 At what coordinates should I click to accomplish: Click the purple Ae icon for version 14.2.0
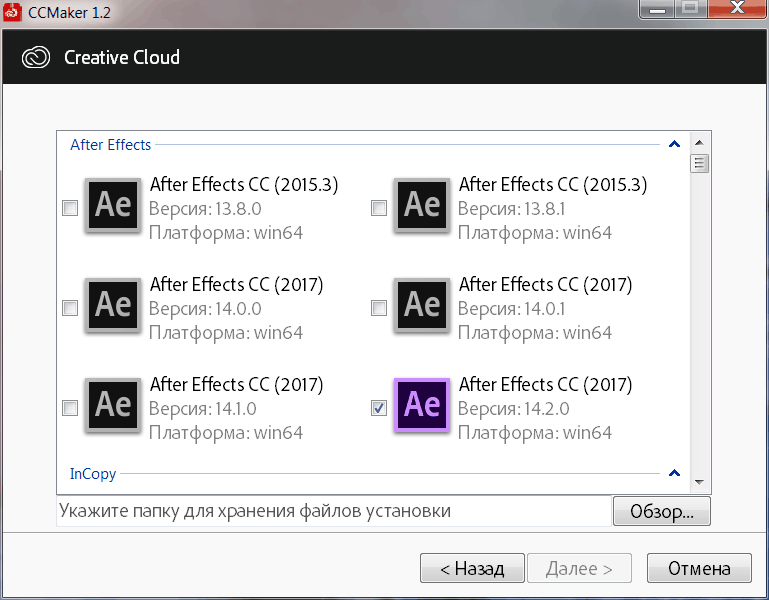click(422, 405)
